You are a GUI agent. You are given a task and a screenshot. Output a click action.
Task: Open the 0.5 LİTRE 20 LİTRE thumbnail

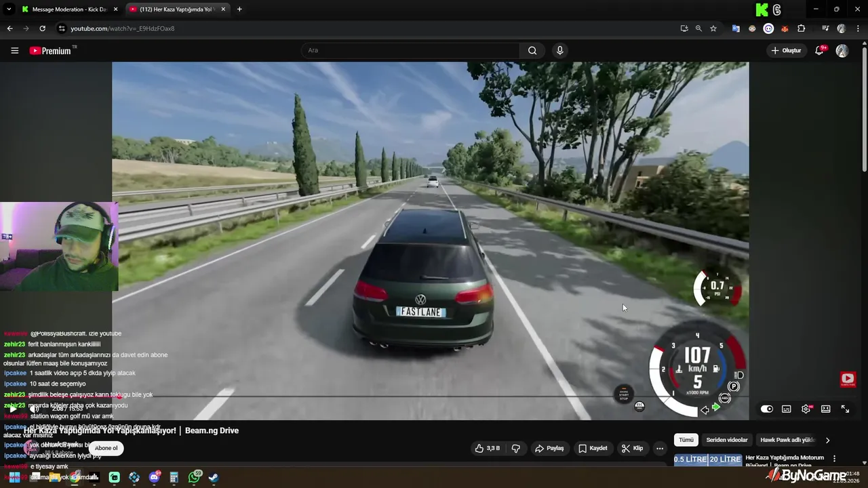coord(707,460)
